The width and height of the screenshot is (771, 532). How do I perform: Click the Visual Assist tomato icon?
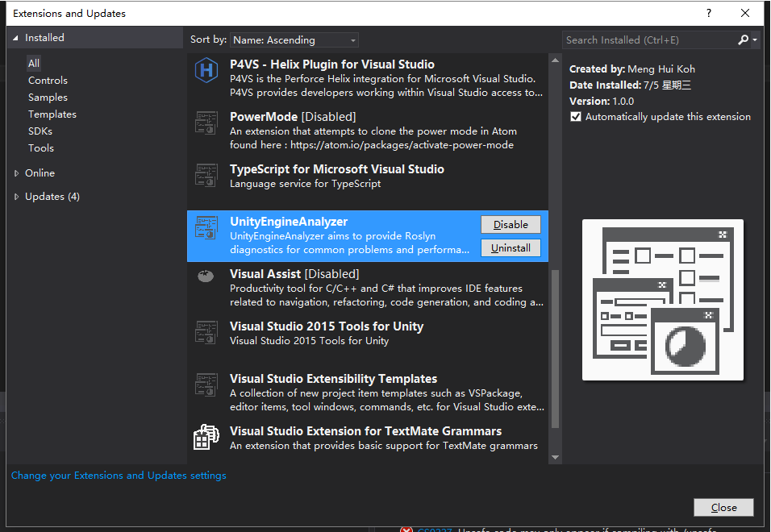[206, 276]
